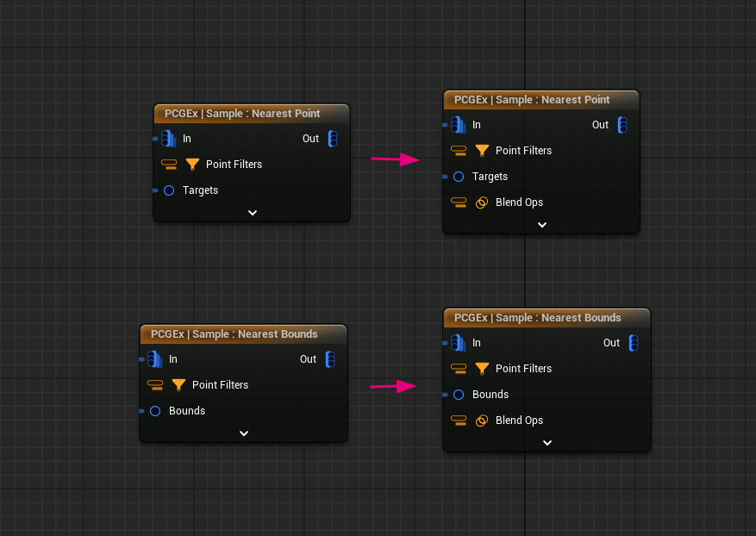Click Out pin on Nearest Bounds node with Blend Ops
The height and width of the screenshot is (536, 756).
(634, 343)
